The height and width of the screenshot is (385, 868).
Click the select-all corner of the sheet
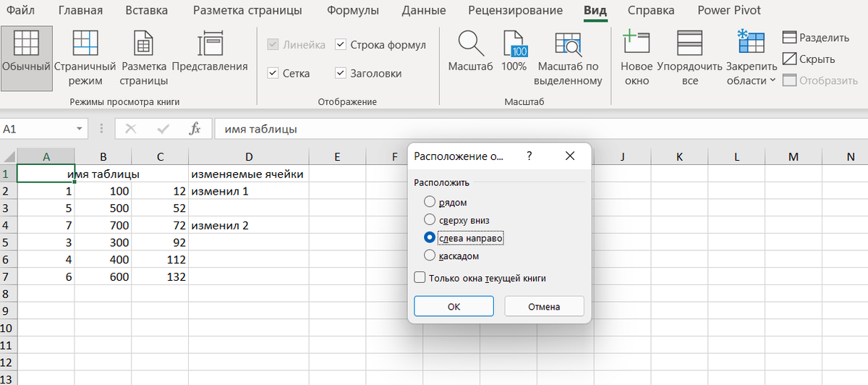pyautogui.click(x=8, y=156)
